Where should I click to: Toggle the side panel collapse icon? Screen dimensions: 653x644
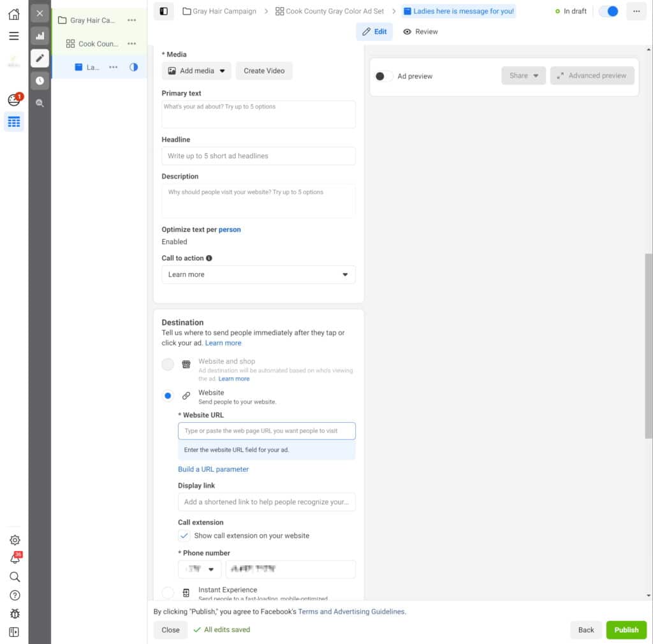click(164, 11)
